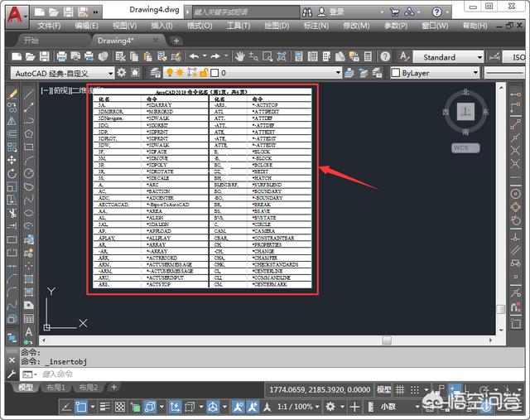Select the Multiline Text A tool
This screenshot has height=420, width=530.
[x=29, y=332]
